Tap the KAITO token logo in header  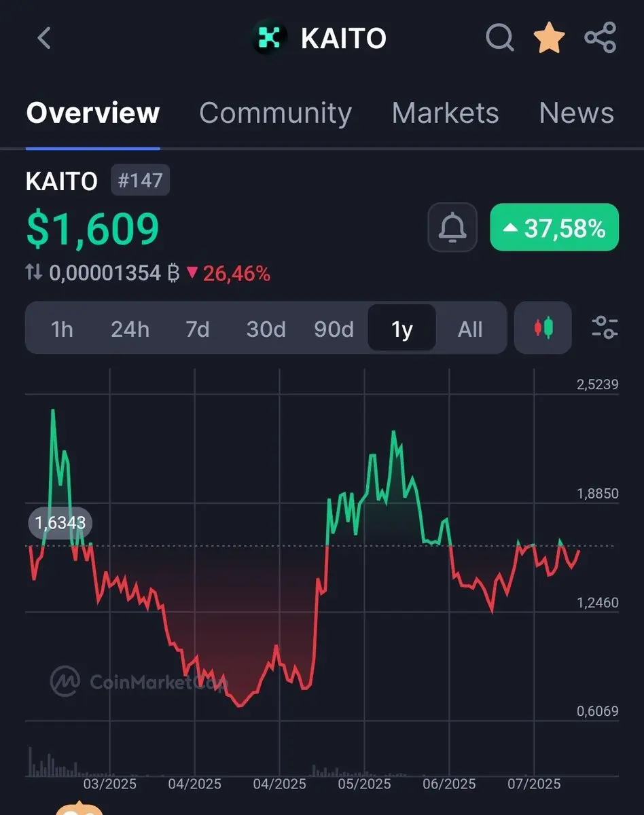point(270,38)
